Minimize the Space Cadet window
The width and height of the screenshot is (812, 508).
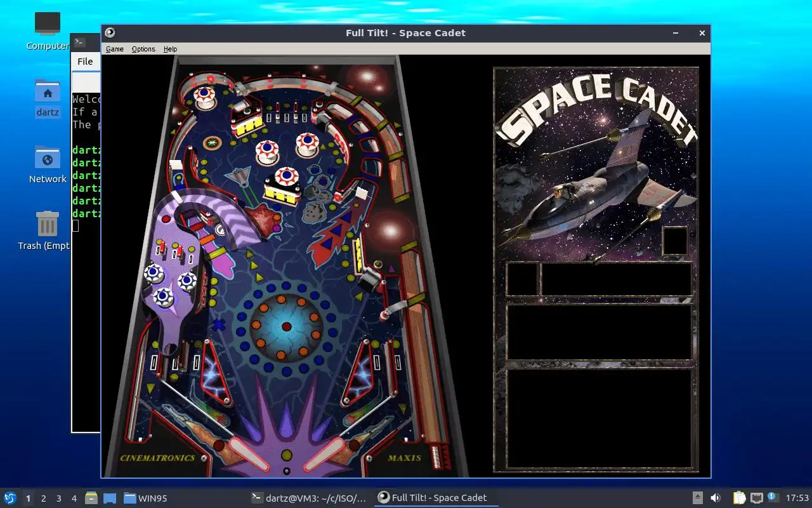(677, 33)
